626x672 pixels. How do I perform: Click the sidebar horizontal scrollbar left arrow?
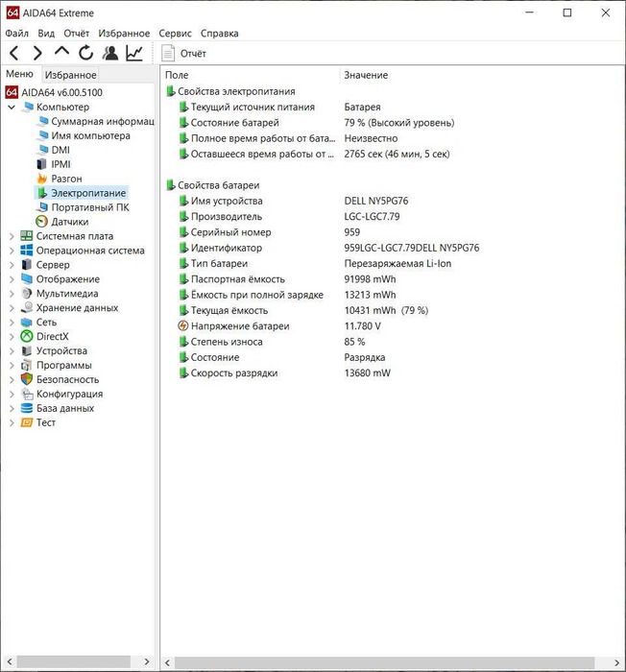click(x=10, y=661)
